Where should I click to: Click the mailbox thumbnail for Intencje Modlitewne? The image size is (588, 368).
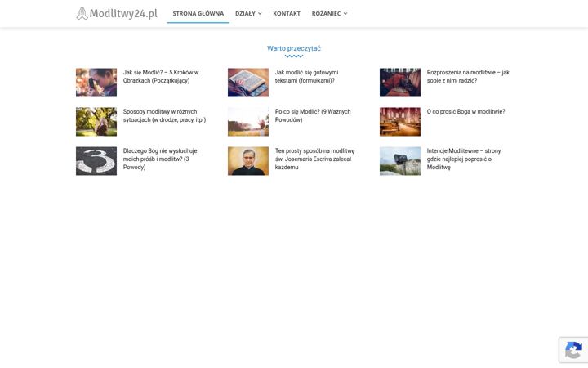(x=400, y=161)
